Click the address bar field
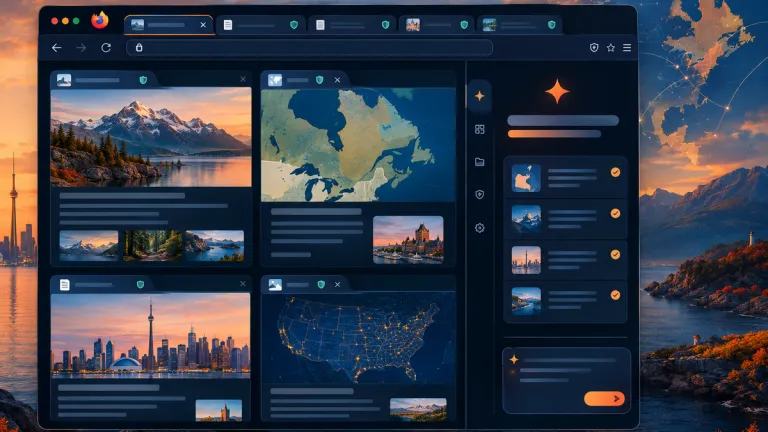The image size is (768, 432). point(310,48)
